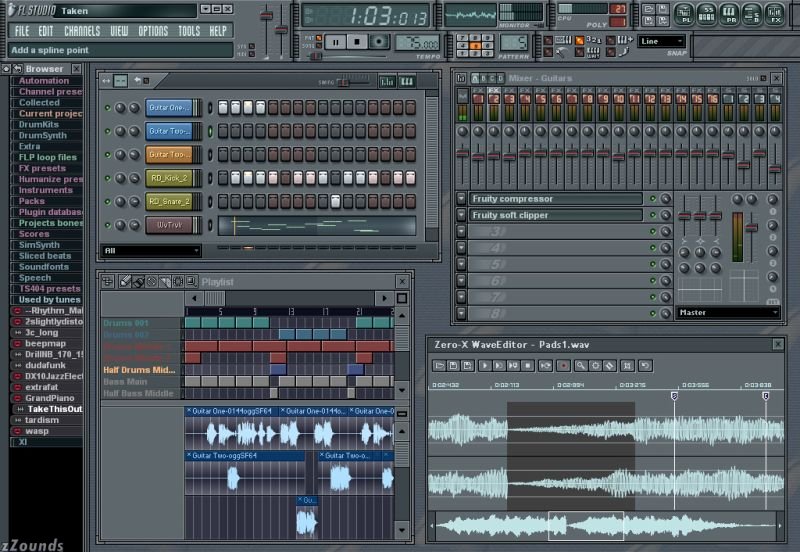Toggle the WvTrvl channel mute LED
800x552 pixels.
(x=108, y=225)
